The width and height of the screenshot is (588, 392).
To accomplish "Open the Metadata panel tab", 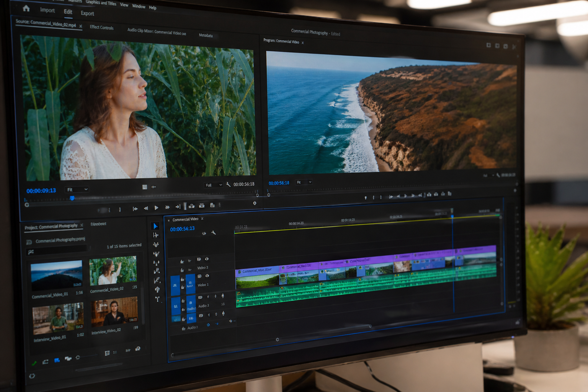I will (206, 36).
